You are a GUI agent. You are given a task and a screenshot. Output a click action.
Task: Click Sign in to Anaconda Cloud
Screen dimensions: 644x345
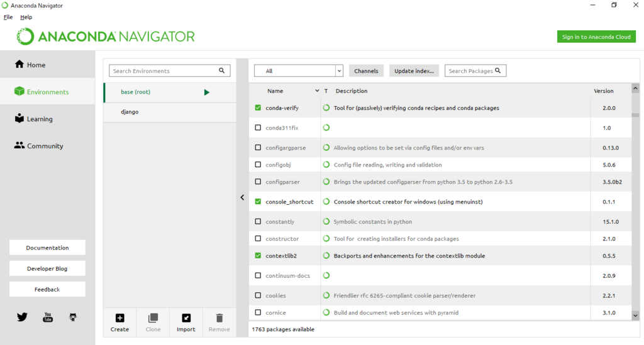coord(596,36)
